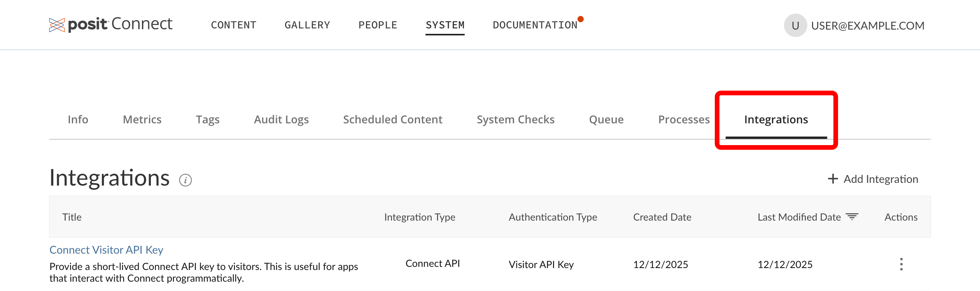Click the plus icon for Add Integration
This screenshot has width=980, height=291.
click(833, 179)
